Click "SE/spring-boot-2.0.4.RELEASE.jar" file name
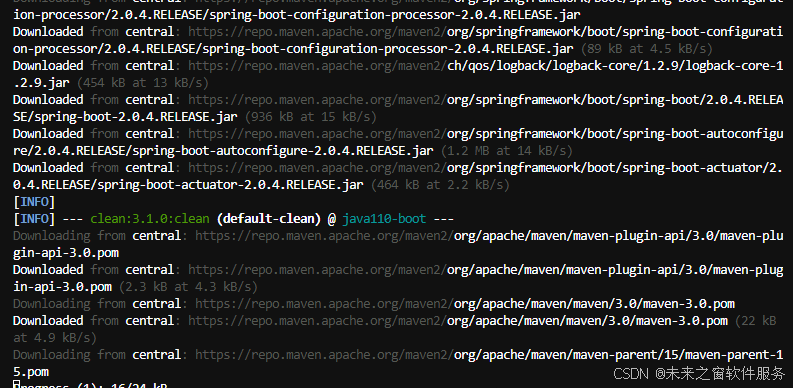This screenshot has height=388, width=793. point(125,117)
